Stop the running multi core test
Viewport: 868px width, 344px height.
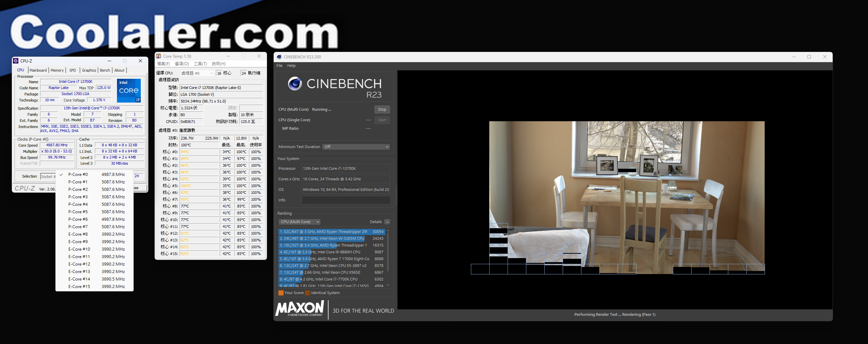pyautogui.click(x=382, y=109)
